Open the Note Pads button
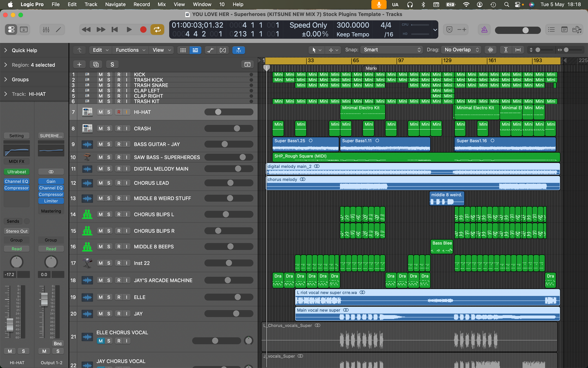 point(564,29)
